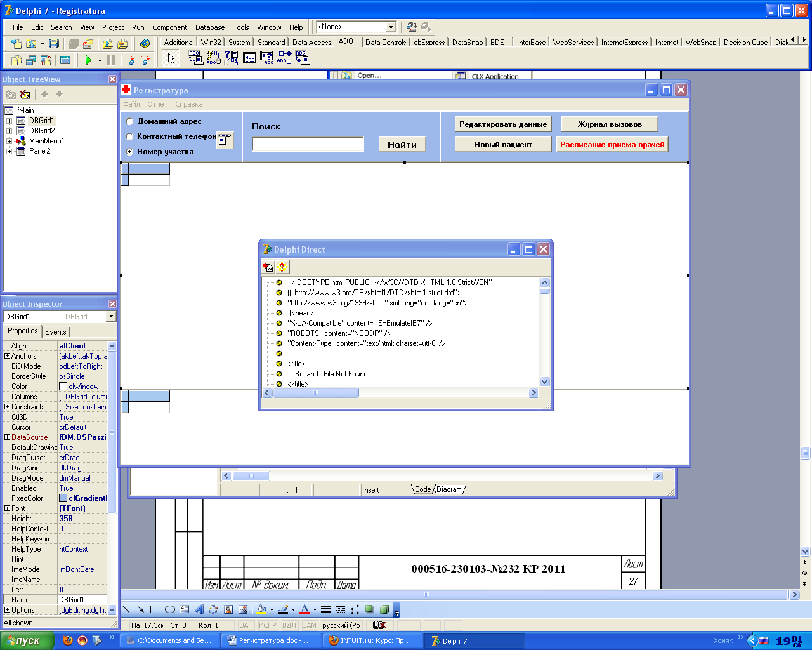This screenshot has height=650, width=812.
Task: Click Insert WordArt icon in Word drawing toolbar
Action: pyautogui.click(x=199, y=609)
